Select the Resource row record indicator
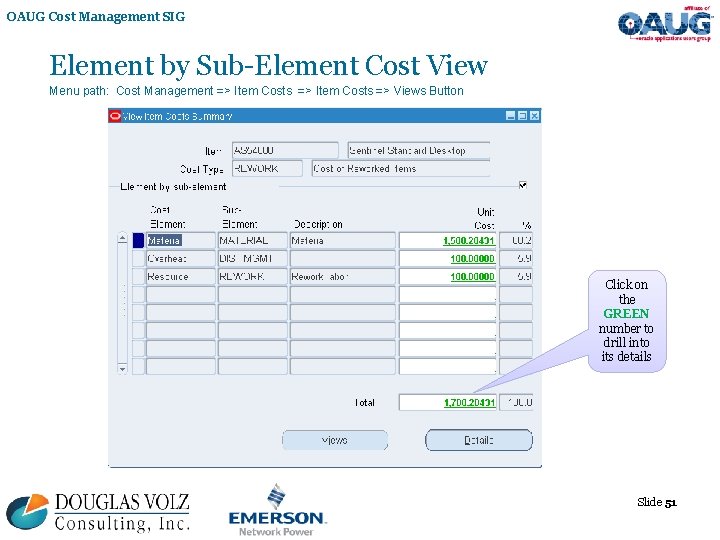720x540 pixels. click(138, 276)
